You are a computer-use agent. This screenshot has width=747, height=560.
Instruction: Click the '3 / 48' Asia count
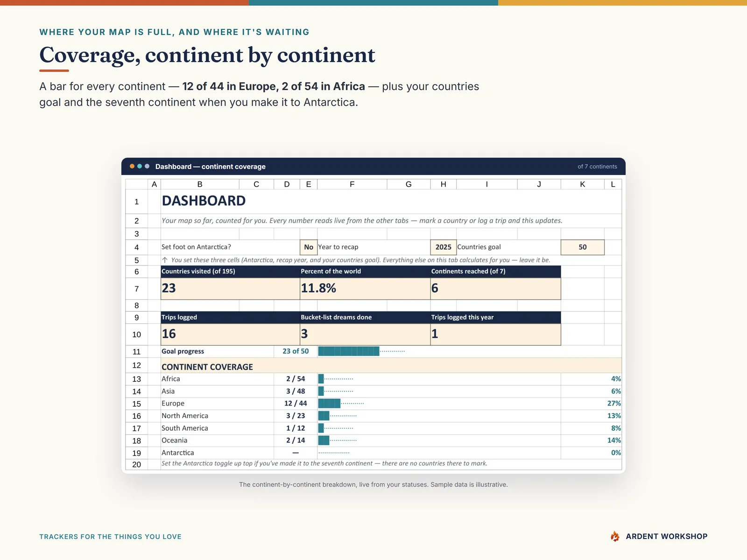[296, 392]
